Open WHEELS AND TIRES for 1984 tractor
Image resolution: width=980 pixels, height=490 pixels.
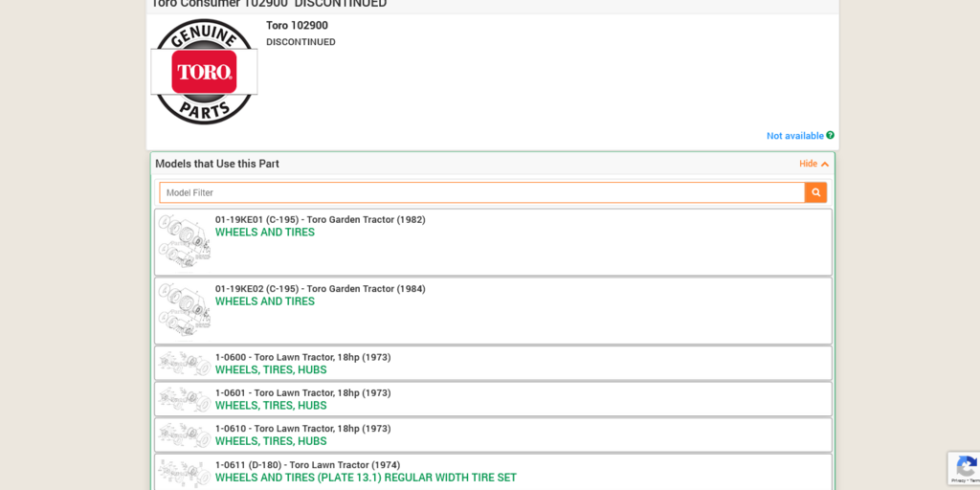click(264, 301)
